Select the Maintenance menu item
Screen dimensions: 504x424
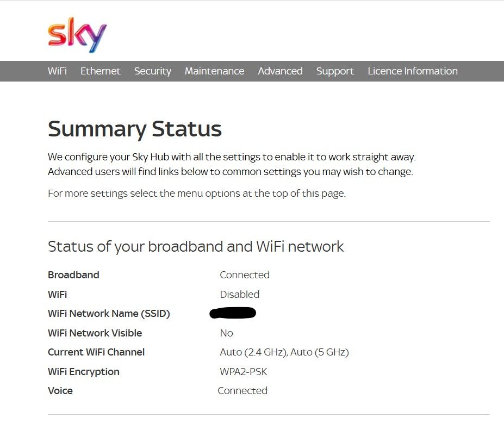coord(214,71)
